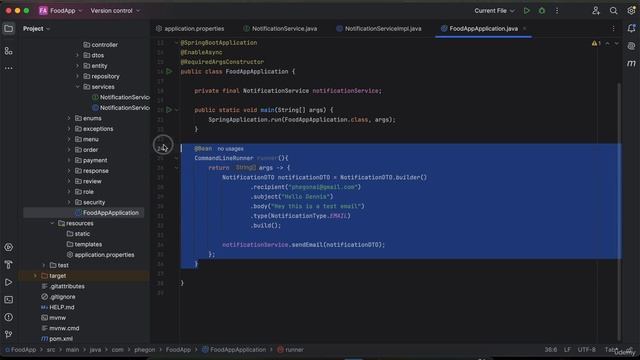Click the warning indicator in editor corner

coord(596,43)
